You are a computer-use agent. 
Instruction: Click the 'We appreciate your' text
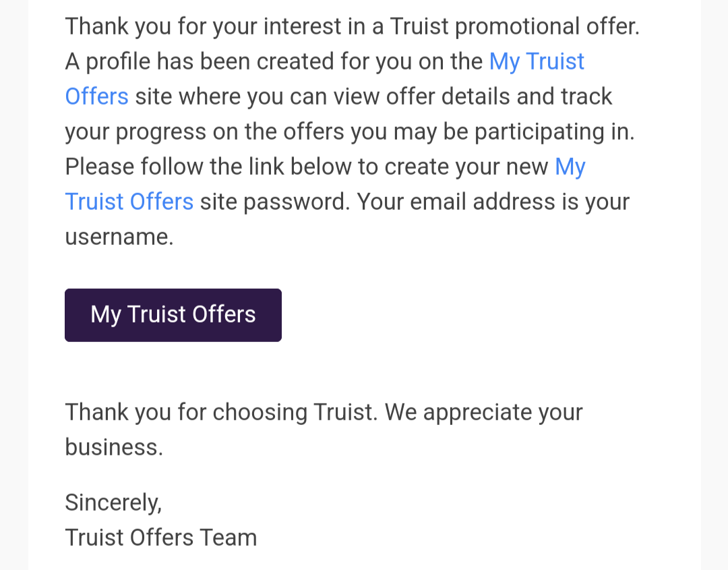pos(484,413)
